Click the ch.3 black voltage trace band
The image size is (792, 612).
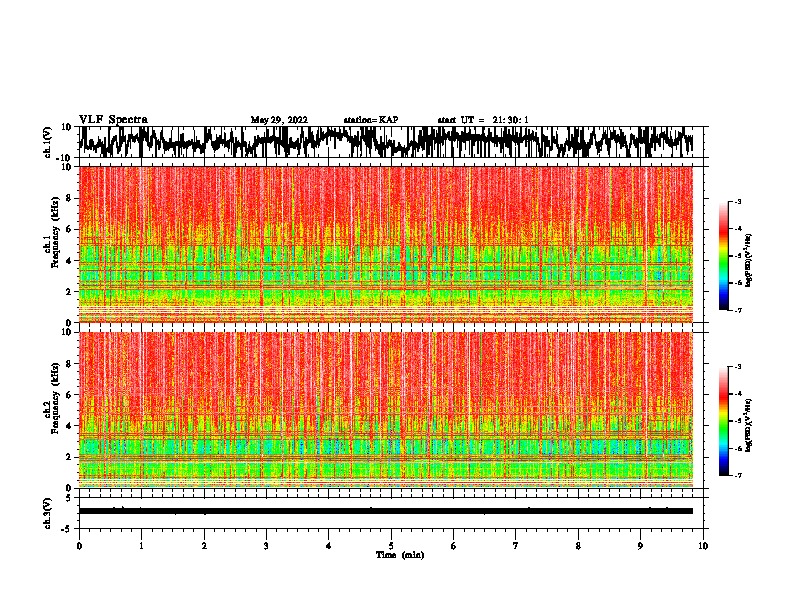pyautogui.click(x=386, y=511)
